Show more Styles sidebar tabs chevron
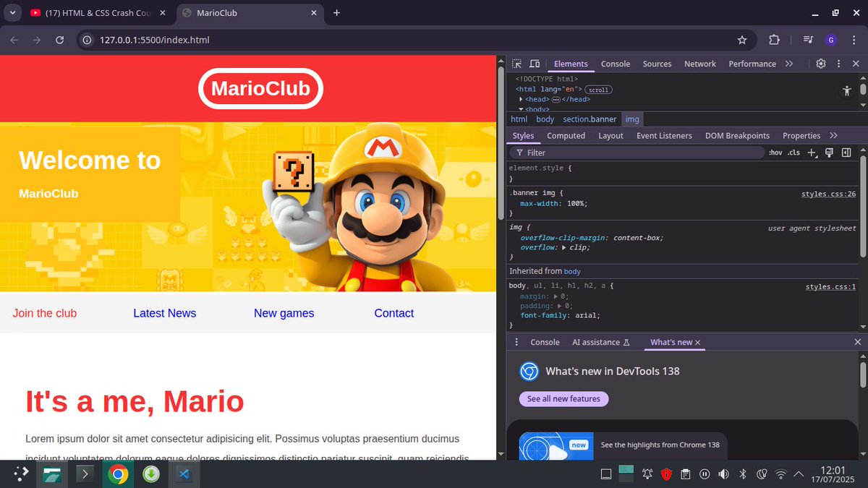The height and width of the screenshot is (488, 868). click(833, 135)
